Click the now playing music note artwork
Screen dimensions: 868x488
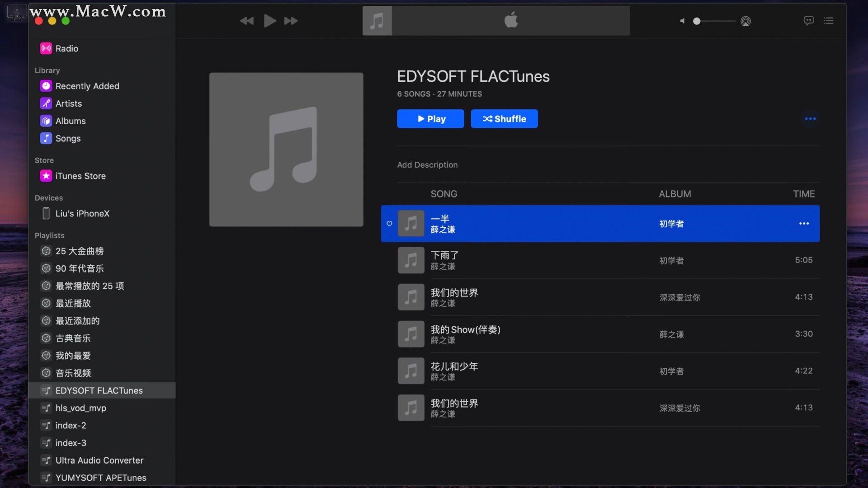pos(377,21)
